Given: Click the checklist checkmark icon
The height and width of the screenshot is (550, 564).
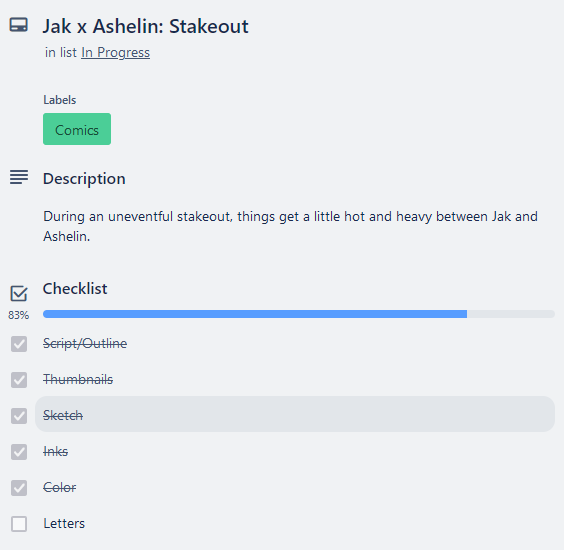Looking at the screenshot, I should click(x=19, y=294).
